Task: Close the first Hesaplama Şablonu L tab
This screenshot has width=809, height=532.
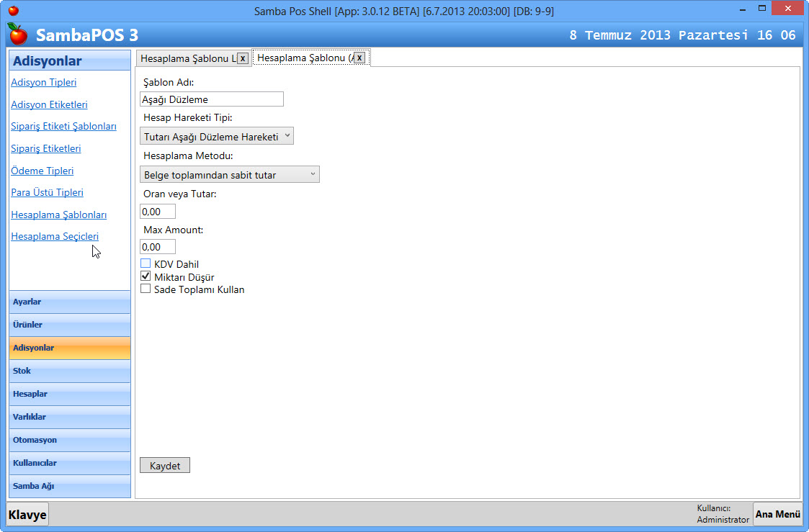Action: [x=243, y=58]
